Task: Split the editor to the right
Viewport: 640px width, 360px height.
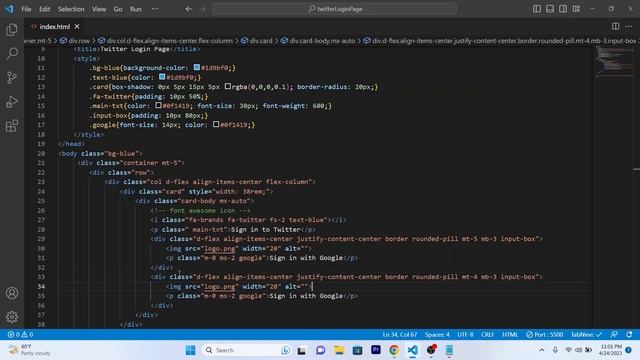Action: (x=615, y=26)
